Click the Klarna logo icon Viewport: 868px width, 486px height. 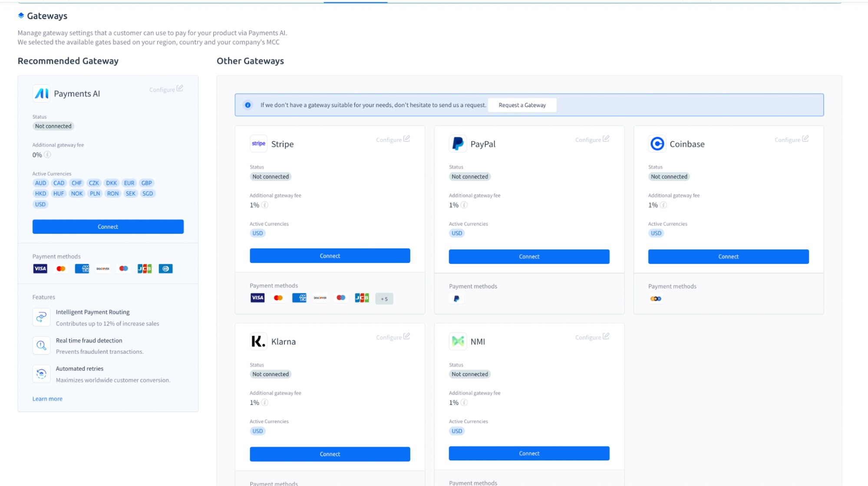258,342
